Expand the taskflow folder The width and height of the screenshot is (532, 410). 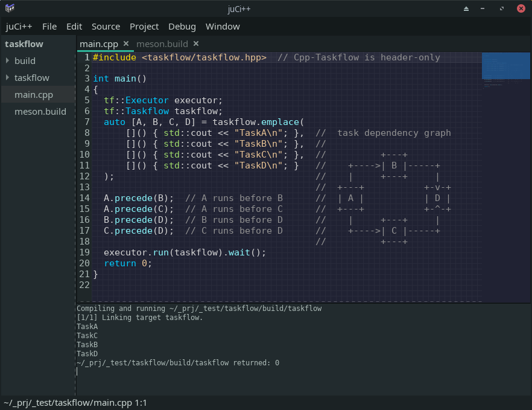pos(7,77)
